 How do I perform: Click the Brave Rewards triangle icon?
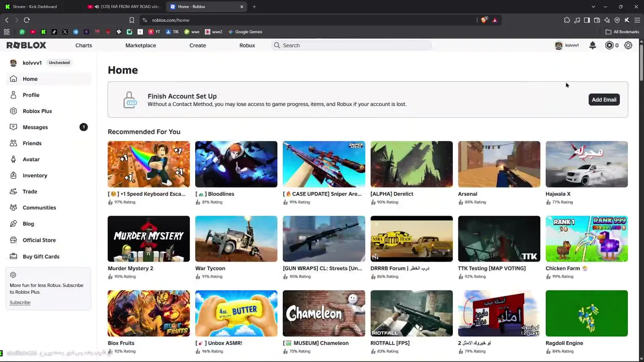click(x=495, y=20)
